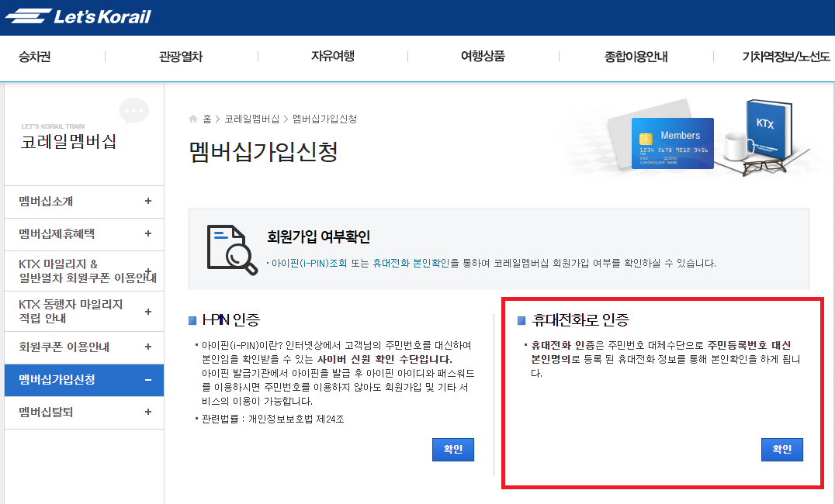Collapse the 멤버십가입신청 minus icon

click(148, 380)
